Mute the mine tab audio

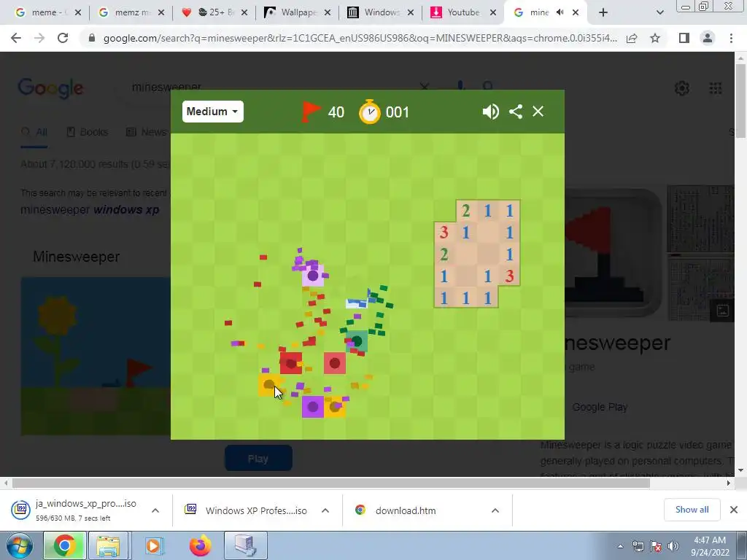pos(560,12)
